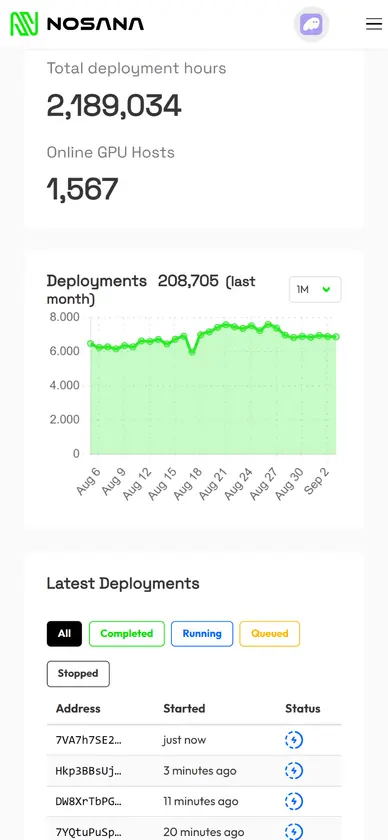This screenshot has width=388, height=840.
Task: Click running status icon for DW8XrTbPG row
Action: pyautogui.click(x=294, y=801)
